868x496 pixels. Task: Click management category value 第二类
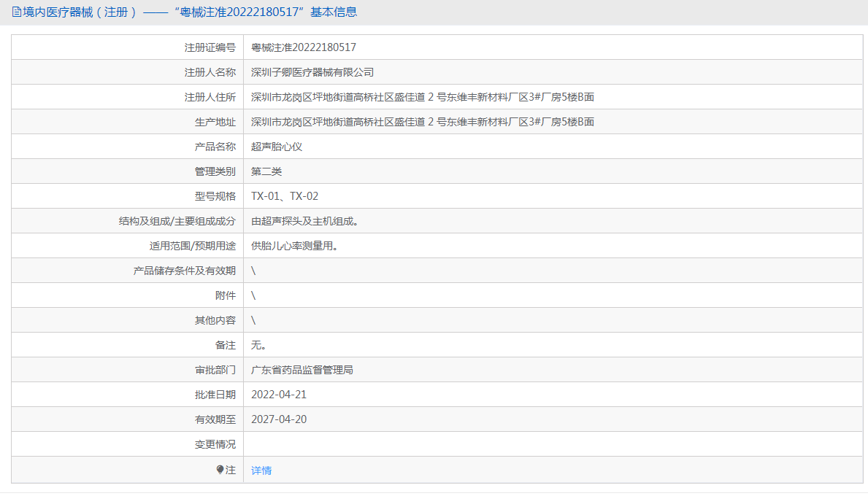(266, 171)
